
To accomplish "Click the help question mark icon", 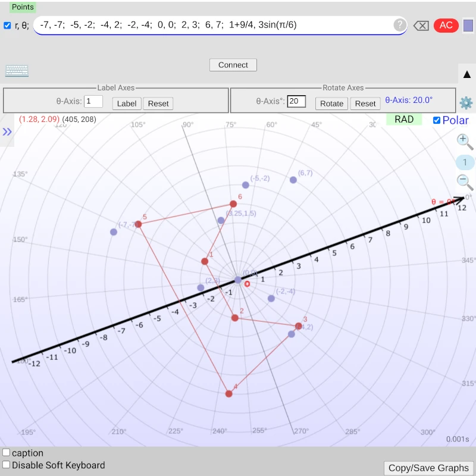I will 400,24.
